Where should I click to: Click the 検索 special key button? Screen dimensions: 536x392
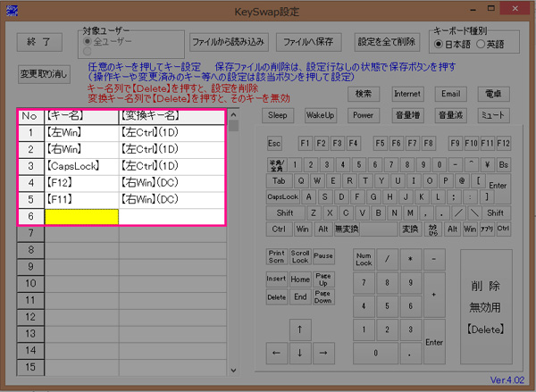click(364, 94)
